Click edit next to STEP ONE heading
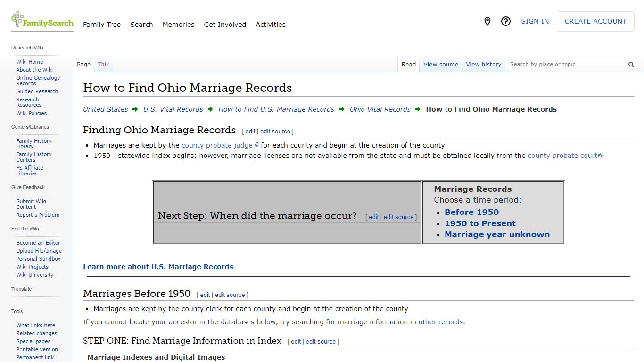 (x=296, y=342)
